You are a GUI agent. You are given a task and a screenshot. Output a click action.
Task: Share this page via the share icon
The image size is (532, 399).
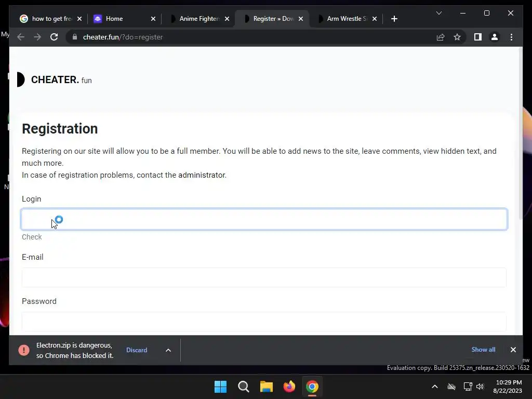coord(441,37)
